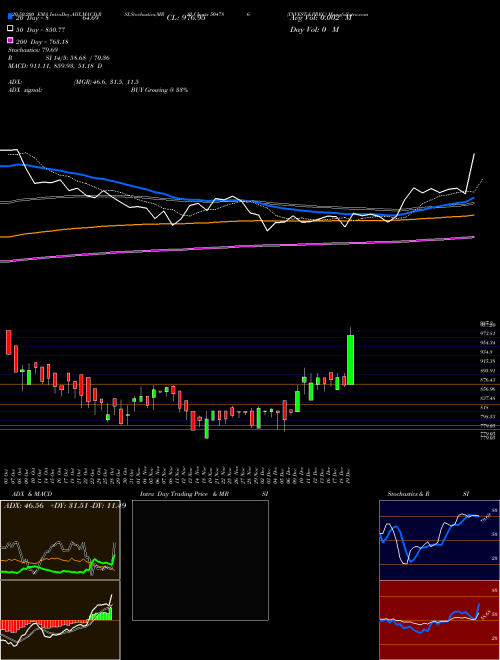Click the magenta 200 Day legend swatch
Screen dimensions: 500x660
[x=10, y=40]
